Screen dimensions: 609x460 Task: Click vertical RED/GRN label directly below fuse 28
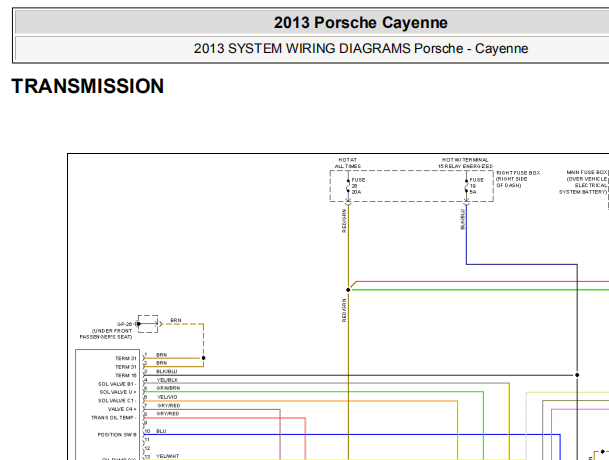344,221
